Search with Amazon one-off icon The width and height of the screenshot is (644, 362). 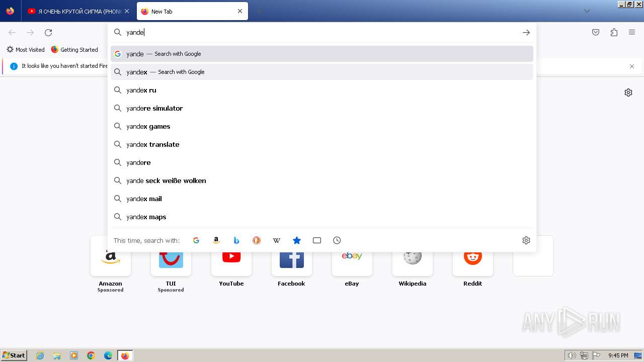click(216, 240)
